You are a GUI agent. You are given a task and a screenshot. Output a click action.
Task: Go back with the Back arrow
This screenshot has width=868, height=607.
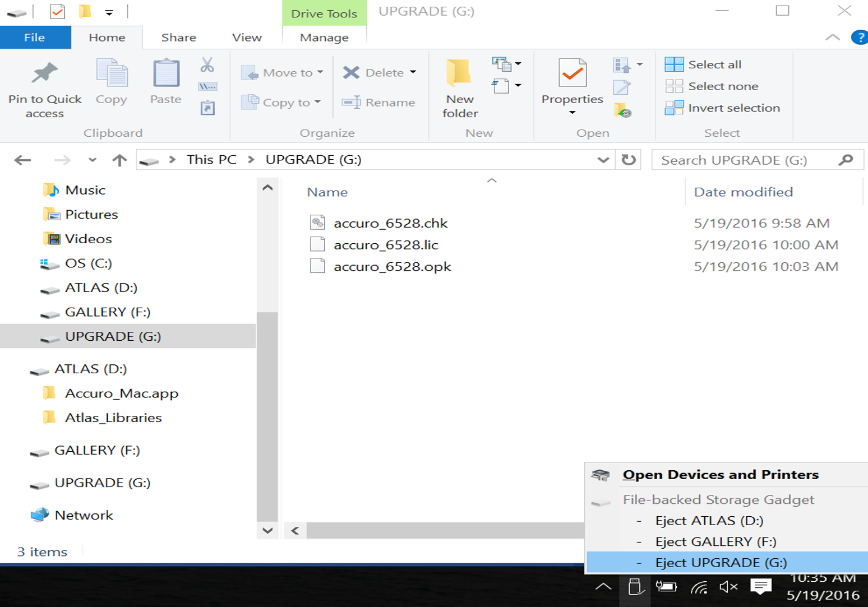[22, 160]
